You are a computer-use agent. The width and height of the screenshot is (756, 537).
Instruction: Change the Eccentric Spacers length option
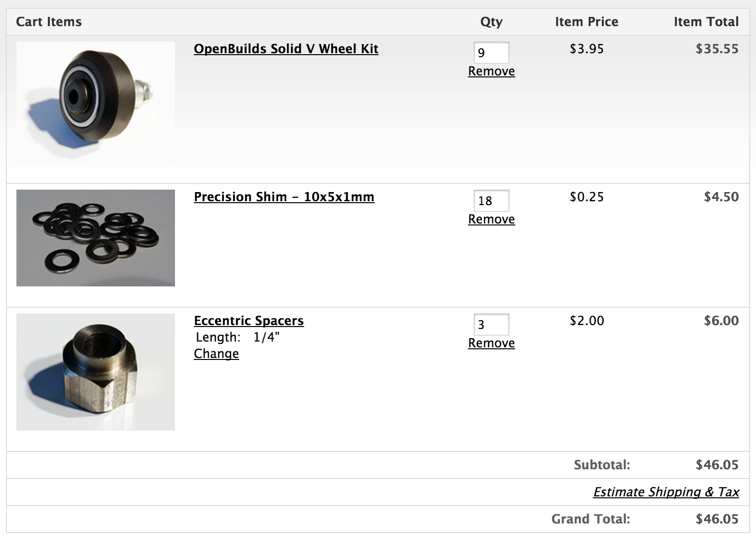216,354
